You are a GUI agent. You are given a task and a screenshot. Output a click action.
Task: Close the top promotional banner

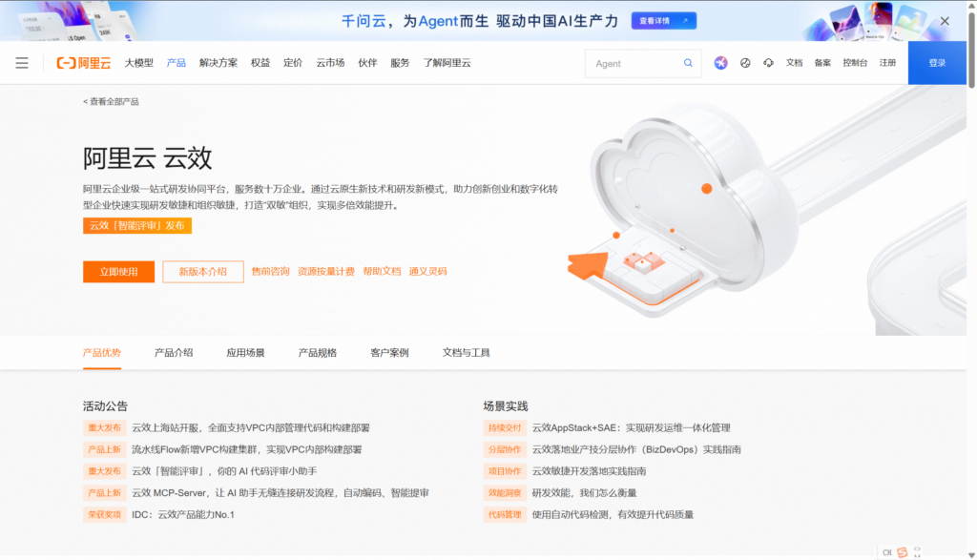point(945,21)
